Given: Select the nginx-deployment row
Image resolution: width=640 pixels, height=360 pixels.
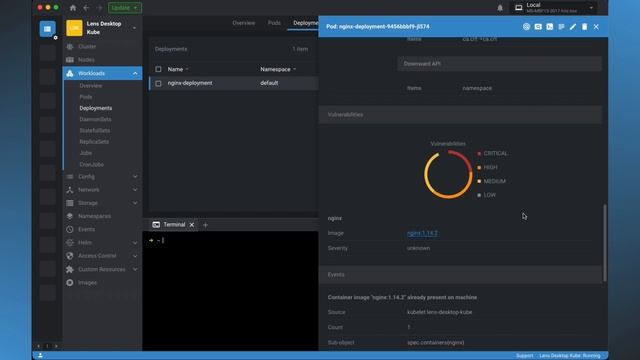Looking at the screenshot, I should click(x=233, y=83).
